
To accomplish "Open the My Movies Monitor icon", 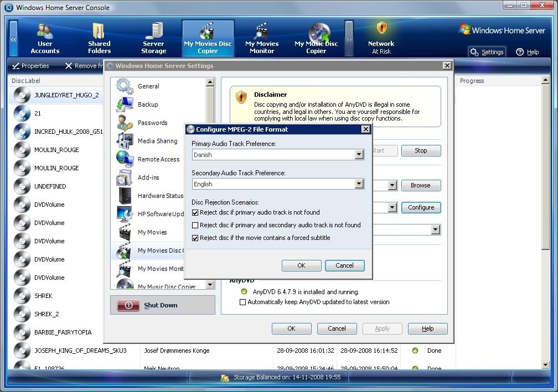I will pyautogui.click(x=261, y=31).
